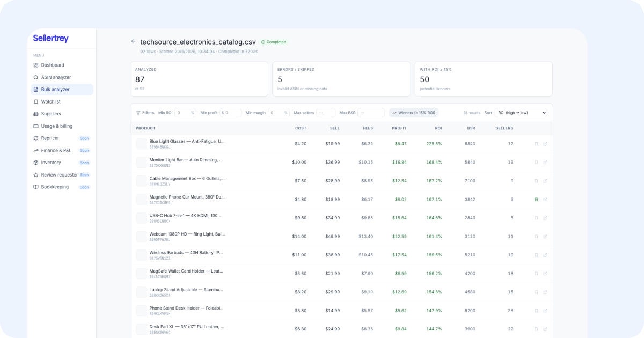Open Wireless Earbuds external link icon
Screen dimensions: 644x338
pos(545,255)
